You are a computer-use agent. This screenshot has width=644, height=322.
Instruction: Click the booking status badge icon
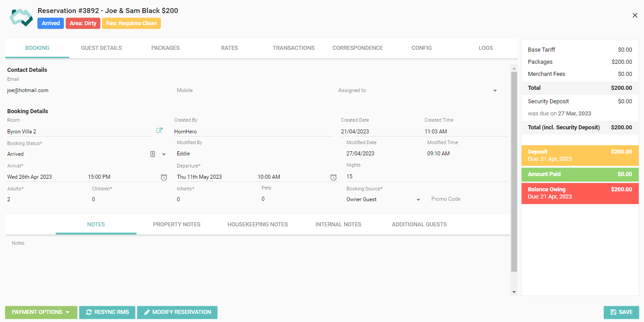tap(153, 154)
